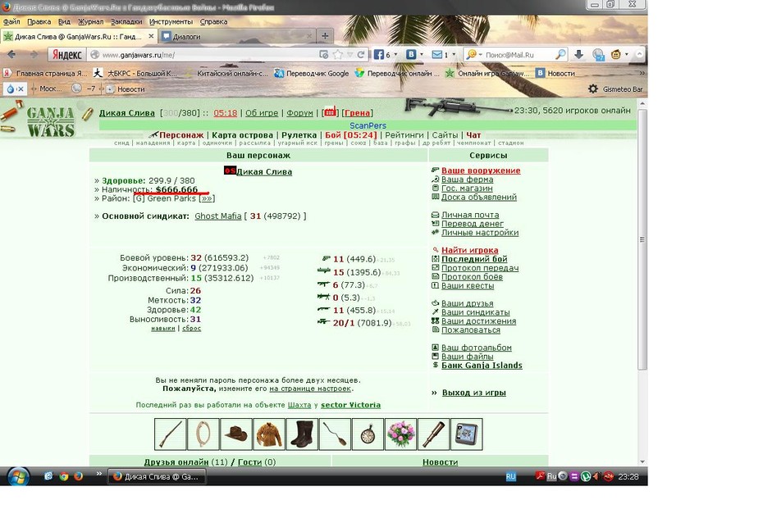Image resolution: width=763 pixels, height=532 pixels.
Task: Click the Firefox back arrow
Action: [x=11, y=54]
